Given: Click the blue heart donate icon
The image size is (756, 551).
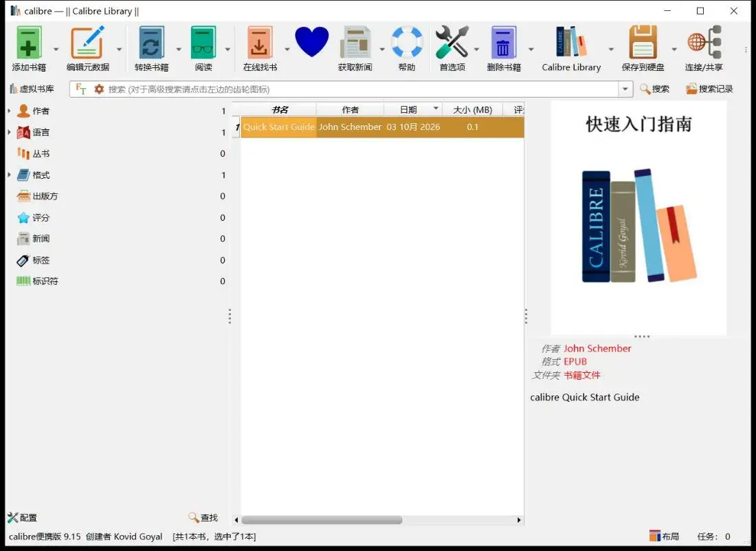Looking at the screenshot, I should coord(311,42).
